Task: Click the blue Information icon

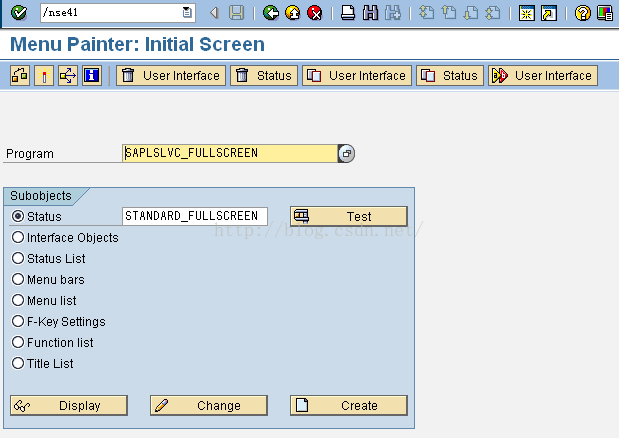Action: coord(92,75)
